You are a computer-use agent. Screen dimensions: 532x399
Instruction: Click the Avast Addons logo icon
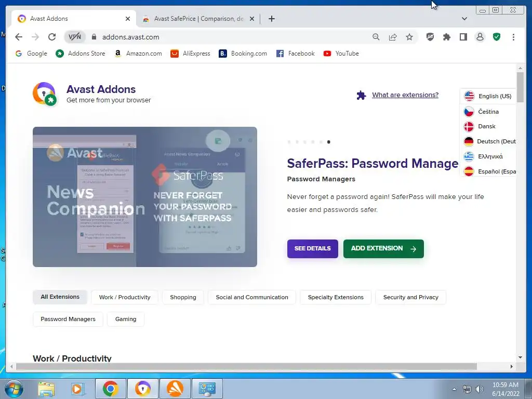(45, 94)
